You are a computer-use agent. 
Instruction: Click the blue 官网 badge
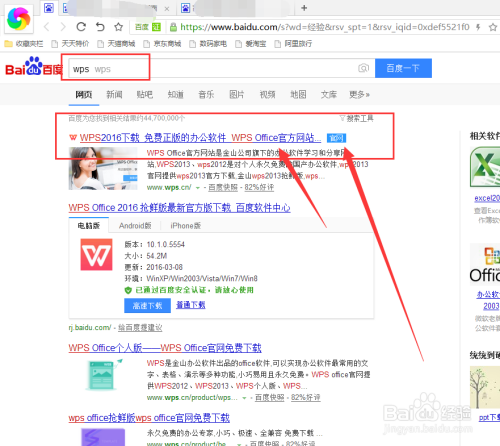pyautogui.click(x=336, y=138)
